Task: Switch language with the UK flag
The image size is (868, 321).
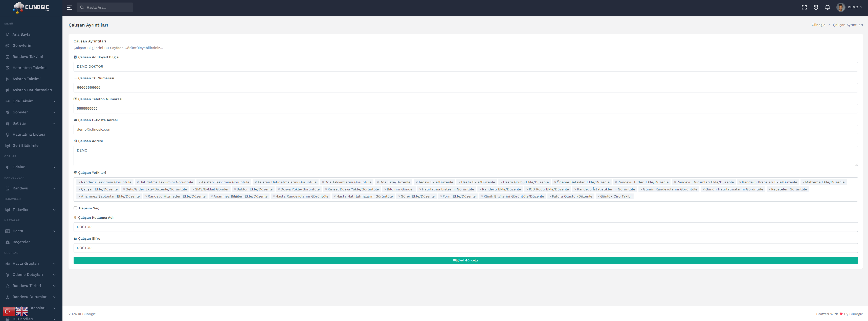Action: pyautogui.click(x=22, y=311)
